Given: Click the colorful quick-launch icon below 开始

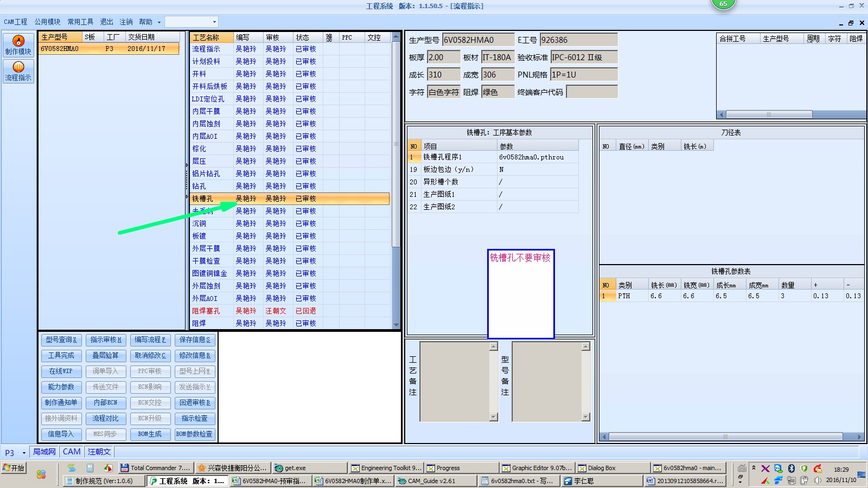Looking at the screenshot, I should [41, 474].
